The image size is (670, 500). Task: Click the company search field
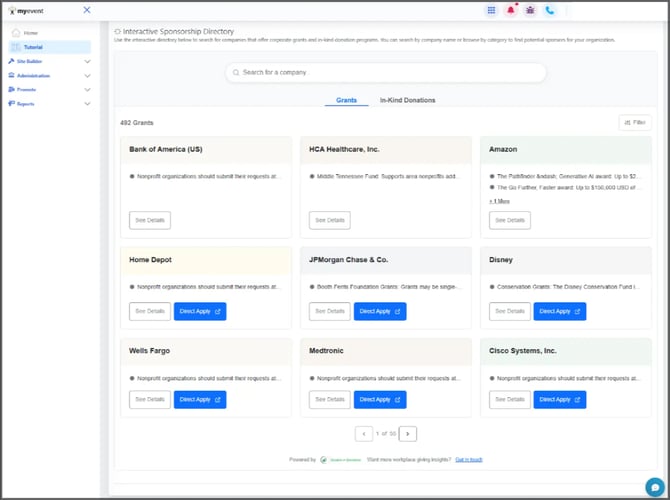tap(385, 72)
